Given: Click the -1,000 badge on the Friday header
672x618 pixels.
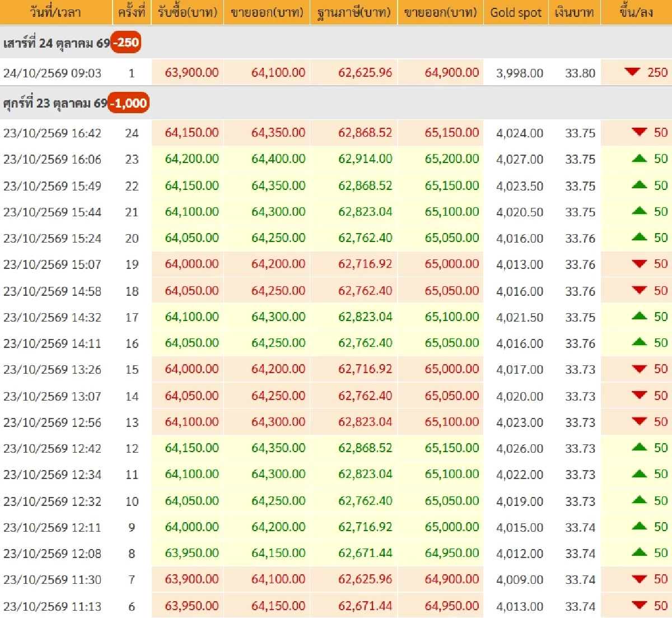Looking at the screenshot, I should tap(128, 103).
